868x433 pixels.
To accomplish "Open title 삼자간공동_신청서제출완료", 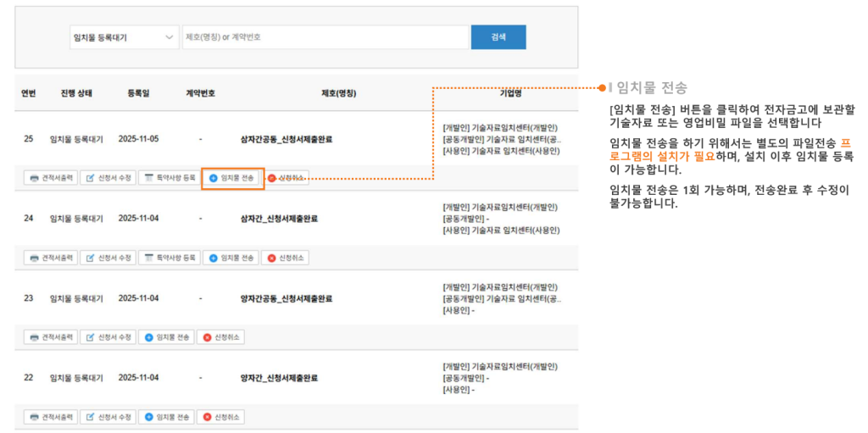I will [x=287, y=140].
